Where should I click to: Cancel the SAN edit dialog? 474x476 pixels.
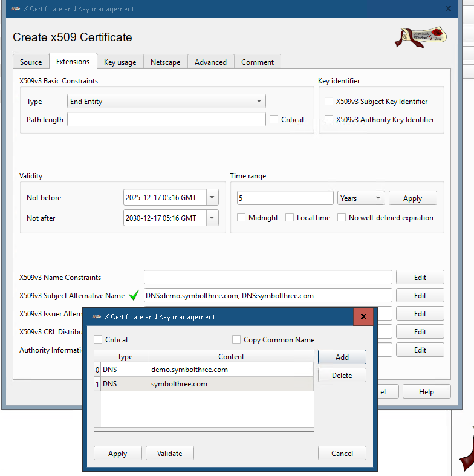(342, 453)
